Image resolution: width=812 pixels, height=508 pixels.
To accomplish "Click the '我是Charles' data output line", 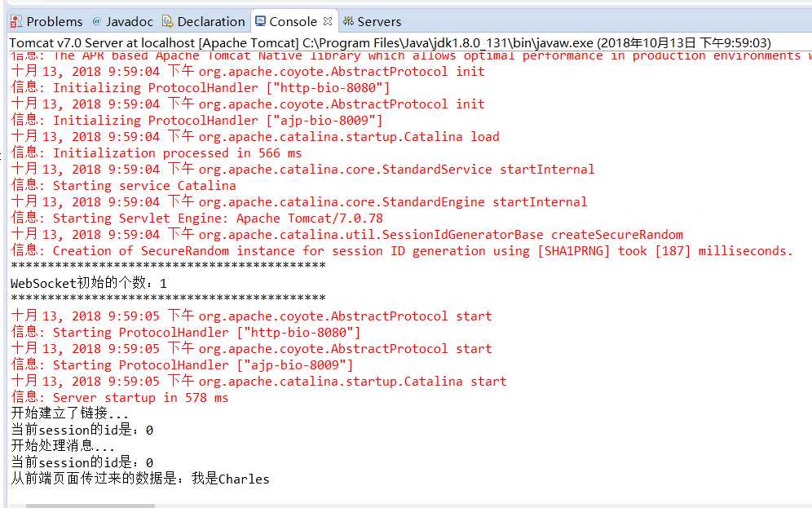I will click(x=140, y=479).
